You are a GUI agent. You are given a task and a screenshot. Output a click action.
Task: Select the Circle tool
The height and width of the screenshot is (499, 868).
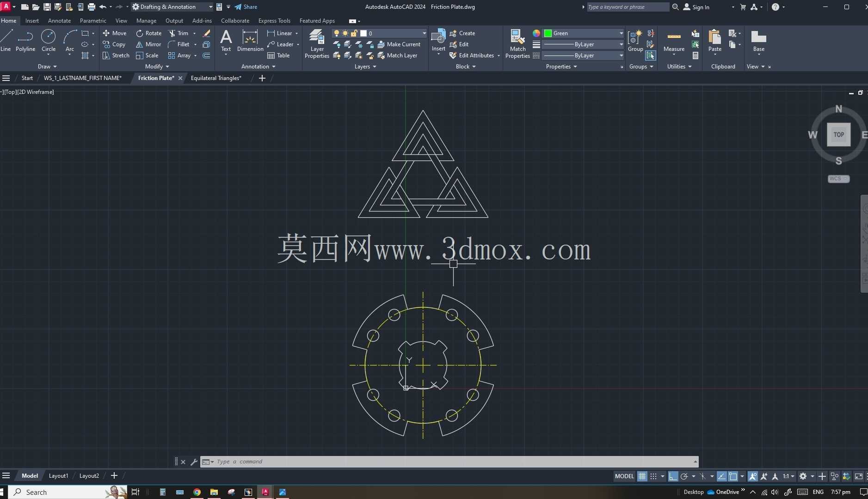point(48,41)
